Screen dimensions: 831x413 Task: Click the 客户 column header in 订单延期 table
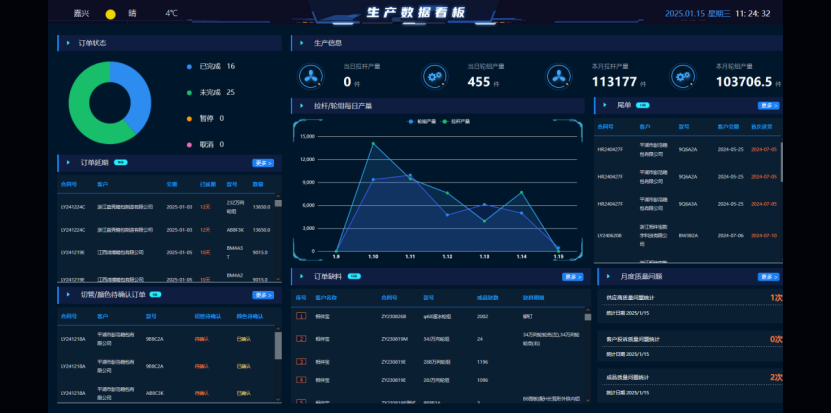[102, 184]
